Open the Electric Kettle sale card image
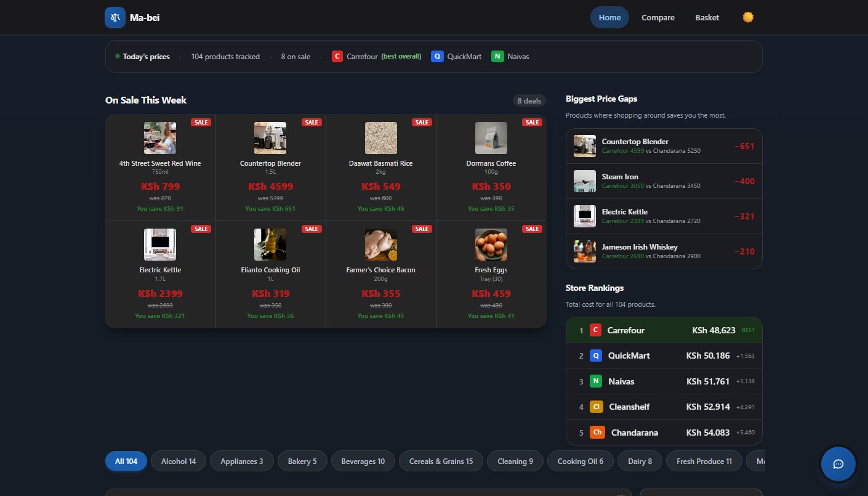This screenshot has width=868, height=496. pos(160,245)
